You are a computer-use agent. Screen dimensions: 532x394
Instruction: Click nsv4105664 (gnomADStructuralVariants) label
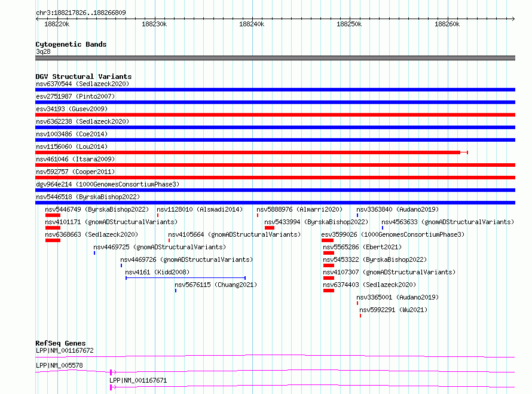tap(234, 234)
